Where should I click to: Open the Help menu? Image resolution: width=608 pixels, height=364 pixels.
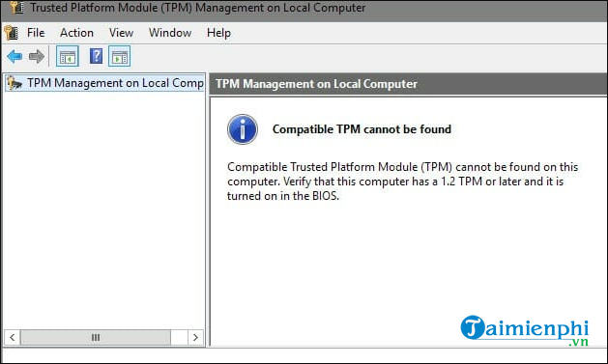(x=218, y=33)
